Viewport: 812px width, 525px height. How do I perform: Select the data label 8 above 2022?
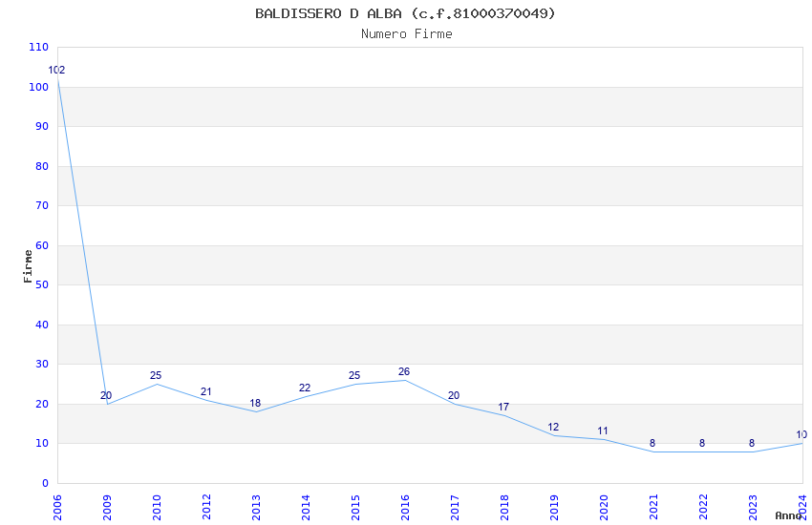tap(702, 443)
